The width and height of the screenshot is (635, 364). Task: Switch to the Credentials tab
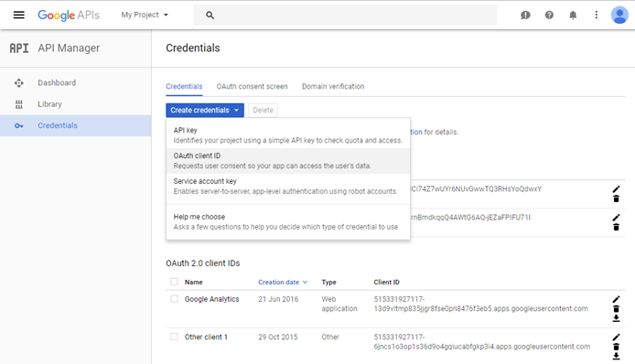tap(184, 86)
